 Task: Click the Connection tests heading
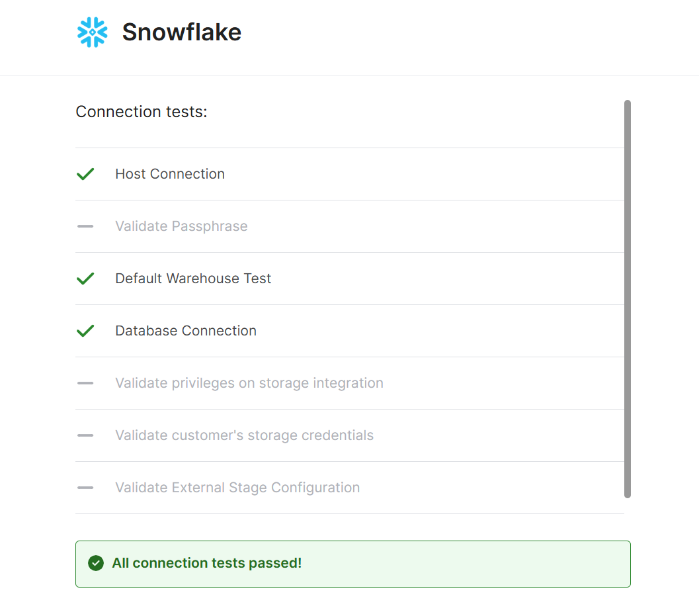(x=142, y=112)
